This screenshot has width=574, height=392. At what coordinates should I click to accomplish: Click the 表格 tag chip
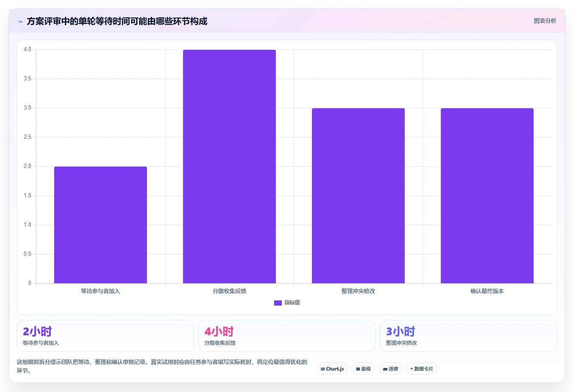click(363, 369)
